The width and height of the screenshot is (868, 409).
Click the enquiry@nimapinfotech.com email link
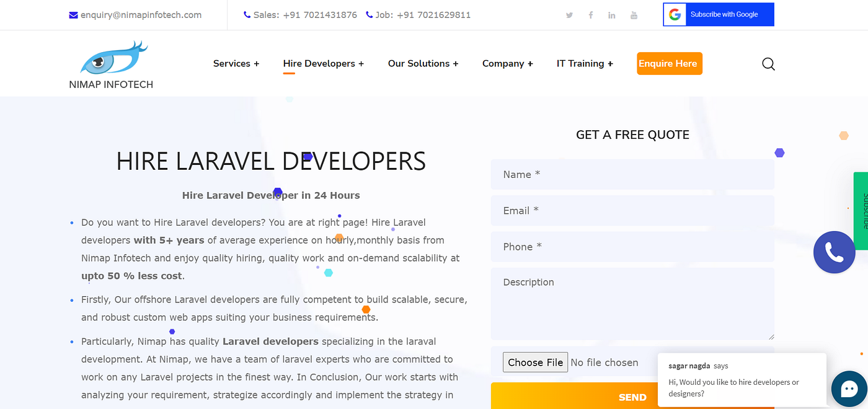click(x=141, y=15)
